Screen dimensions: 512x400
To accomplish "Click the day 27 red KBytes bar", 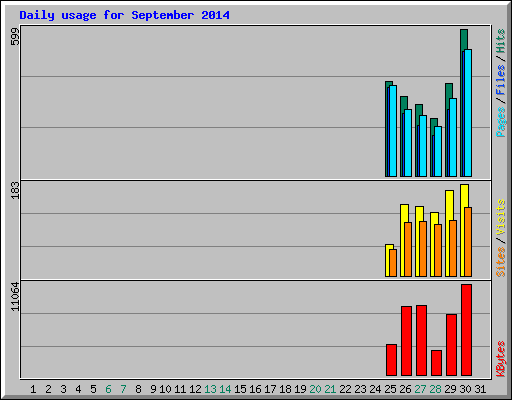I will point(422,340).
